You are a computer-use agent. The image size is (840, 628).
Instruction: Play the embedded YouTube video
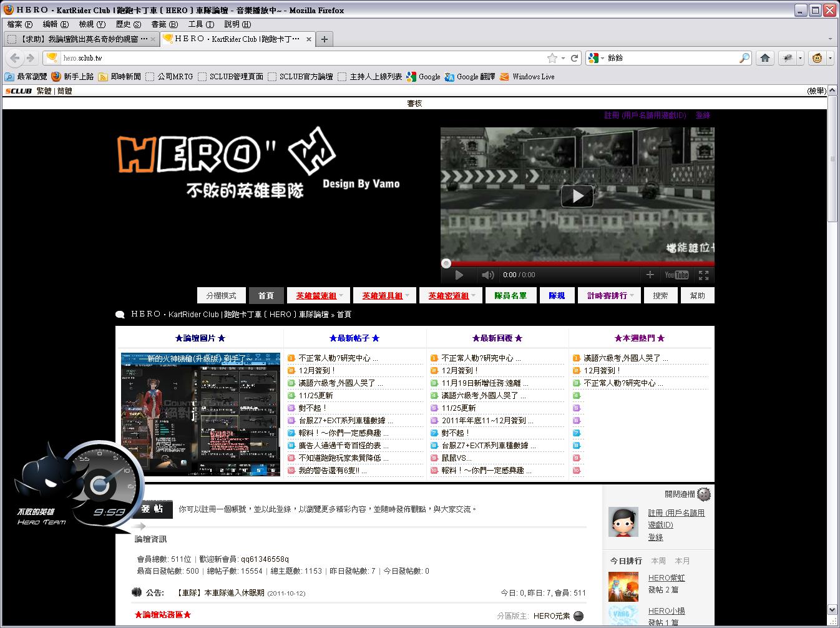pyautogui.click(x=577, y=196)
